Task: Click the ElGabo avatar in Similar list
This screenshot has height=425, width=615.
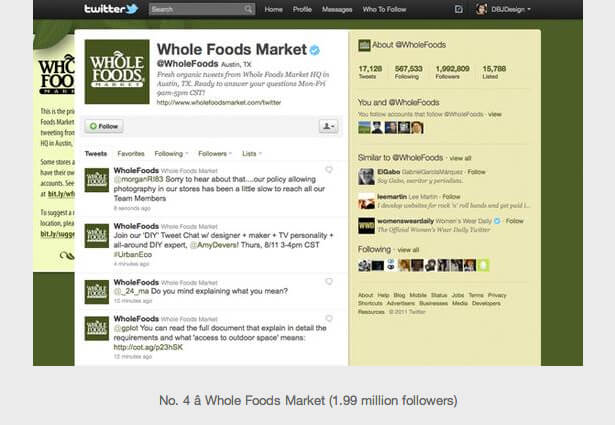Action: (x=366, y=176)
